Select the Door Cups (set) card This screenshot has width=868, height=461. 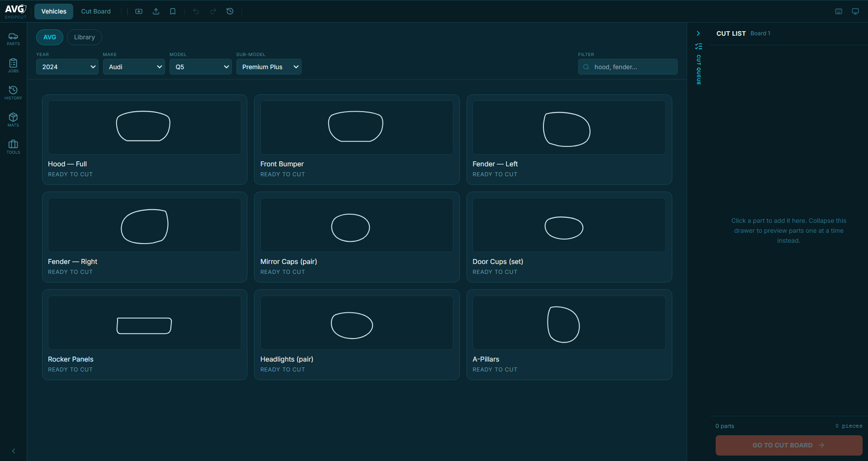tap(569, 237)
